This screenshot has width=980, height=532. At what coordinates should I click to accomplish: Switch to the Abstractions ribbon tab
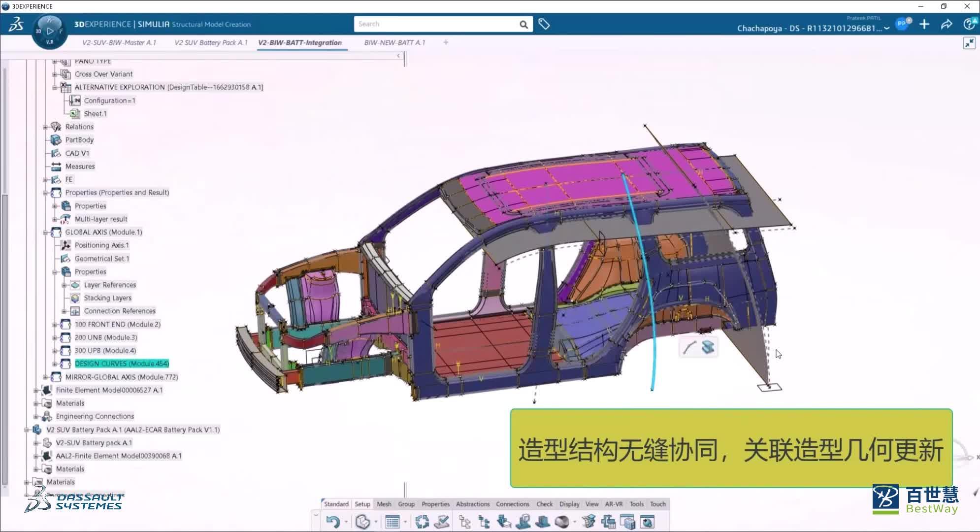(473, 504)
